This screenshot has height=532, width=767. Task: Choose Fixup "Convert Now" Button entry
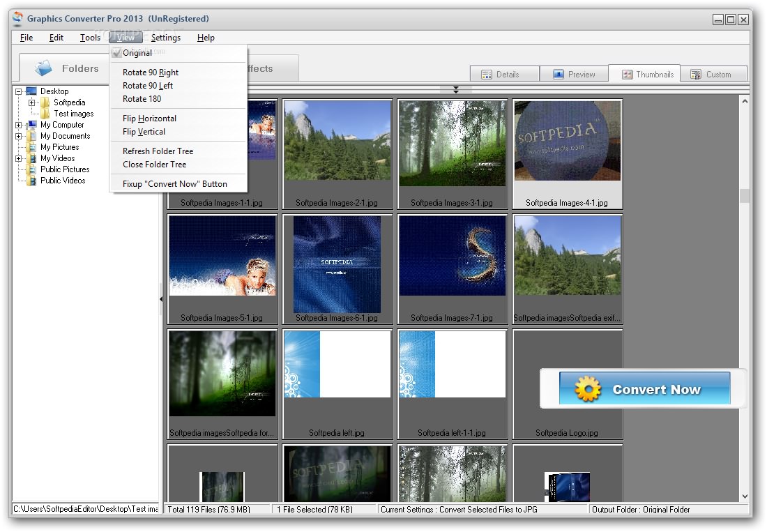tap(179, 184)
